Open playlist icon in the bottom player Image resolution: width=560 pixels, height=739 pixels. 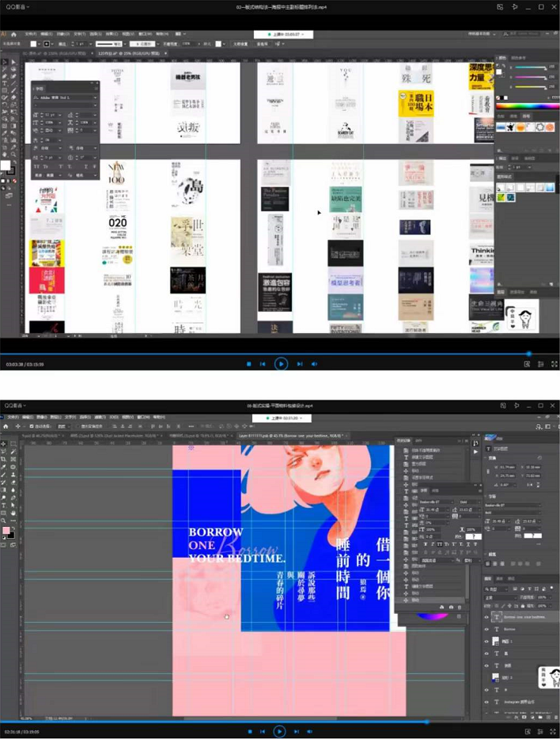541,731
